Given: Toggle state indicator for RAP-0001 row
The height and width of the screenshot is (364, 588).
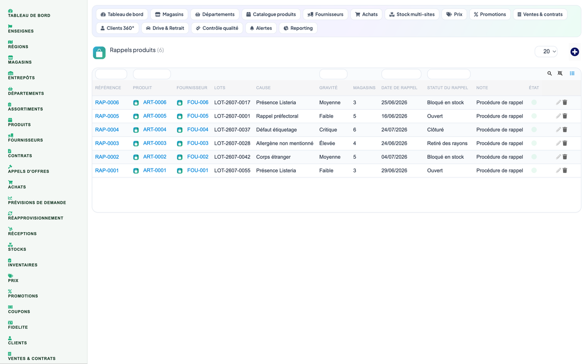Looking at the screenshot, I should 534,170.
